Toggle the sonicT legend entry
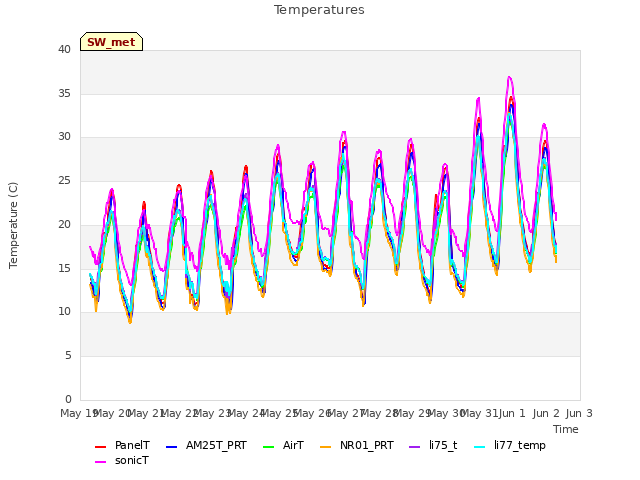Image resolution: width=640 pixels, height=480 pixels. point(122,460)
